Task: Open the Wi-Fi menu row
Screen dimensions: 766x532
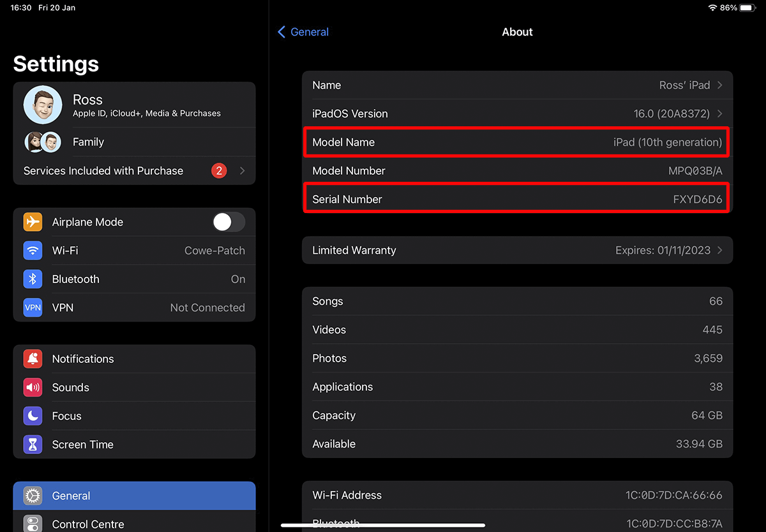Action: click(x=134, y=251)
